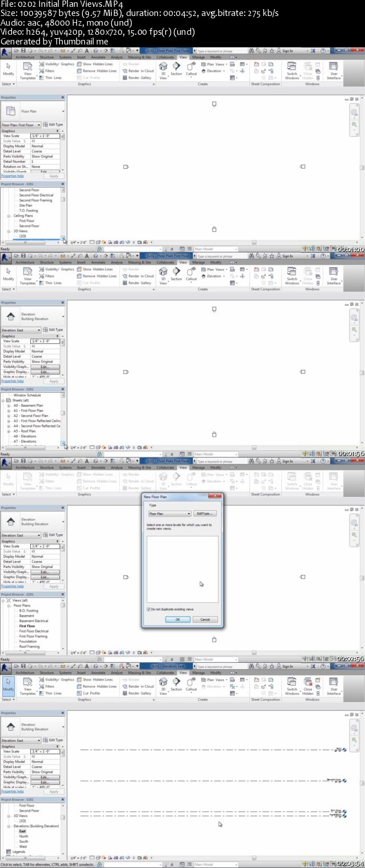Click OK in the New Floor Plan dialog
The height and width of the screenshot is (868, 365).
coord(178,620)
